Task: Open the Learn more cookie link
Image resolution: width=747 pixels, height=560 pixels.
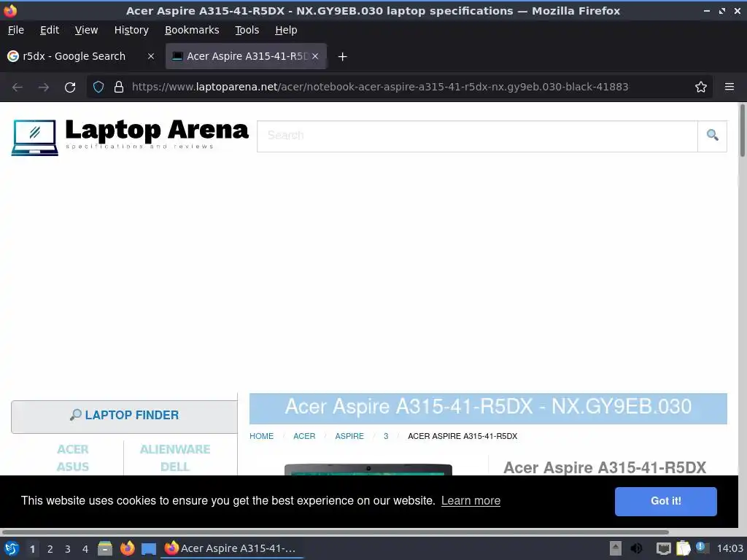Action: pos(471,501)
